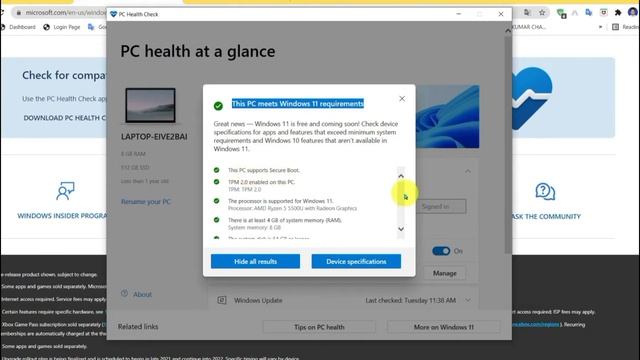Open the About link in PC Health Check
Image resolution: width=640 pixels, height=360 pixels.
[x=142, y=294]
